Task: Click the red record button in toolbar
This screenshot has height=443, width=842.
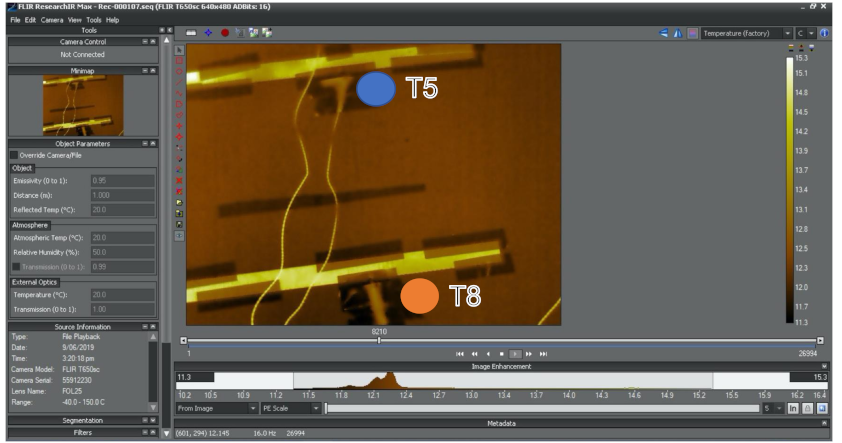Action: coord(225,33)
